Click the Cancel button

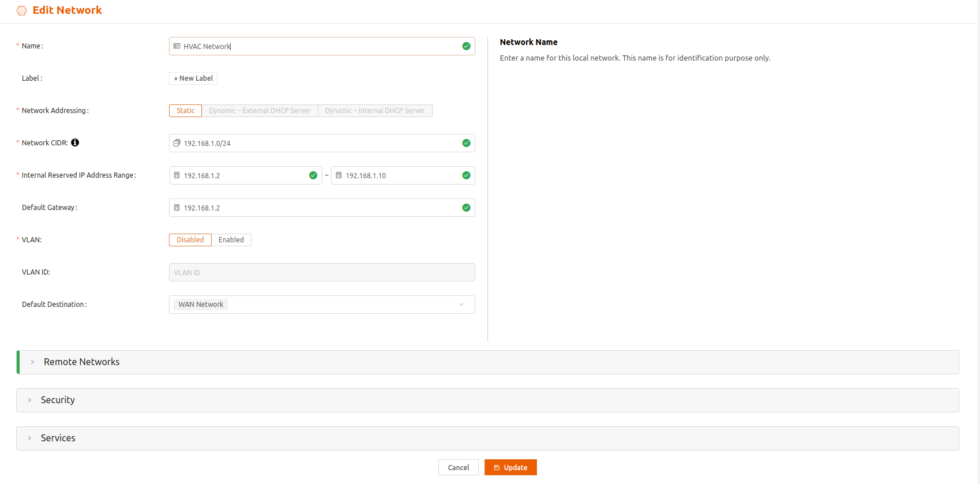459,467
